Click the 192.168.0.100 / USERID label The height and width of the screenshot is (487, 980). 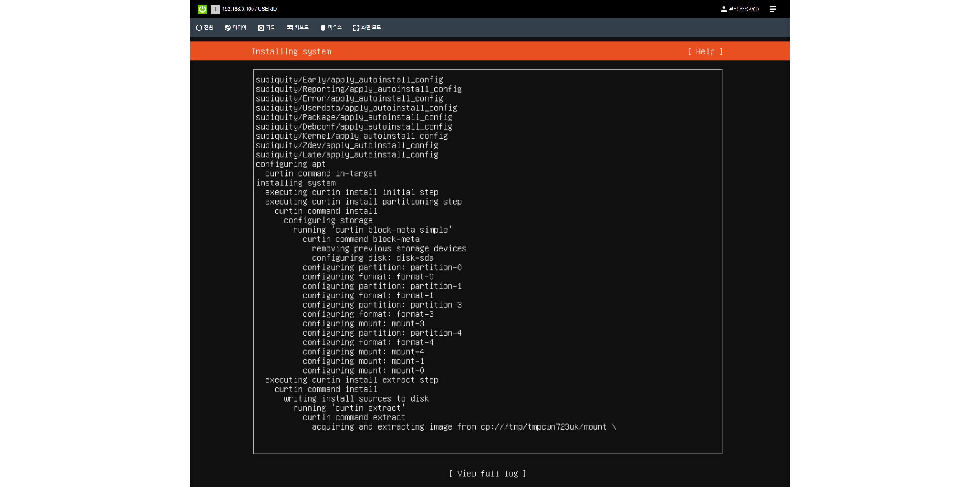click(249, 9)
